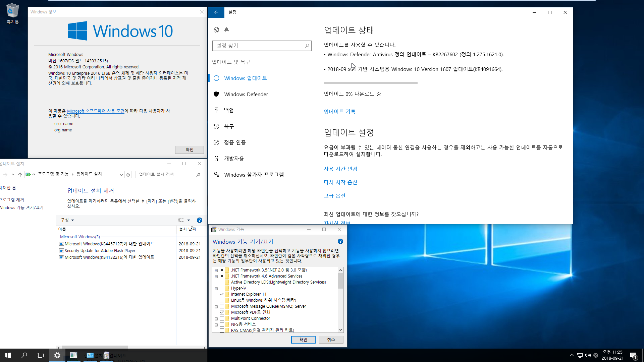The image size is (644, 362).
Task: Click the 업데이트 설치 검색 field
Action: tap(169, 175)
